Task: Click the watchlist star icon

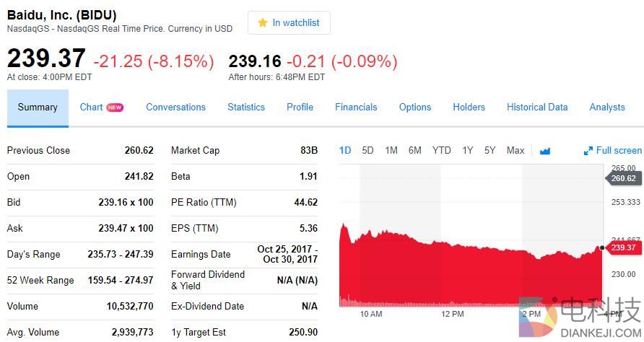Action: [x=263, y=23]
